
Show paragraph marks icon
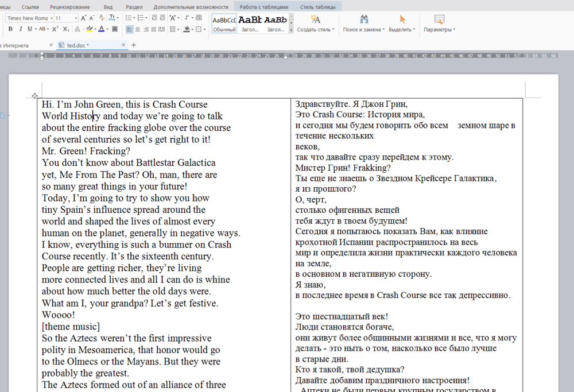[x=187, y=18]
